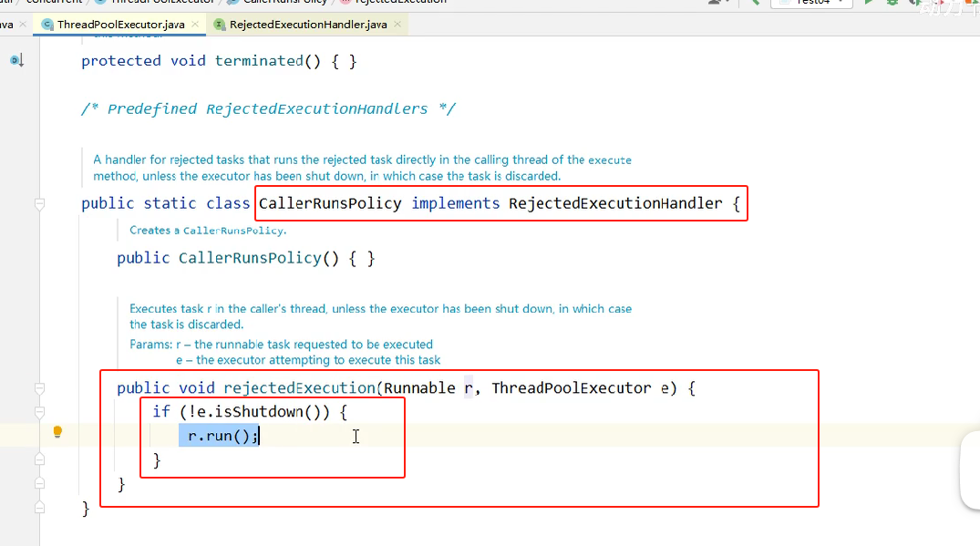
Task: Close the ThreadPoolExecutor.java tab
Action: [x=195, y=24]
